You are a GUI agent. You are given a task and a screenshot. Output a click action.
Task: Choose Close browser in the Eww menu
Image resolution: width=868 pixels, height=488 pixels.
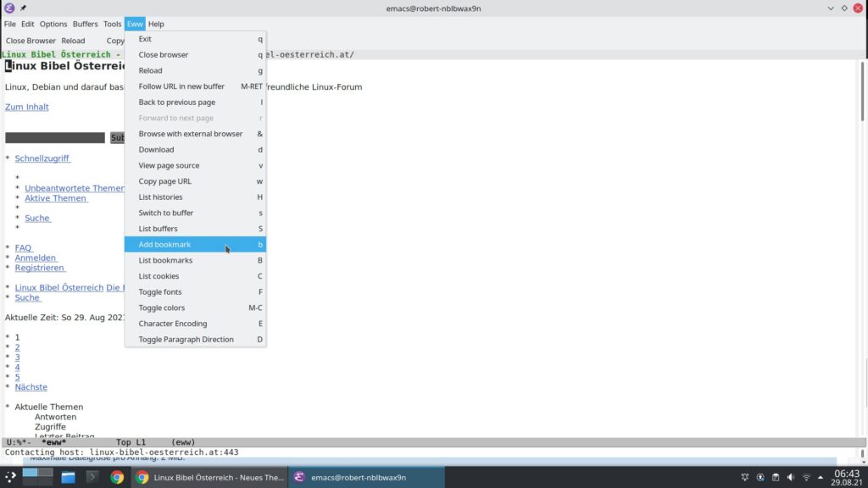pos(195,55)
